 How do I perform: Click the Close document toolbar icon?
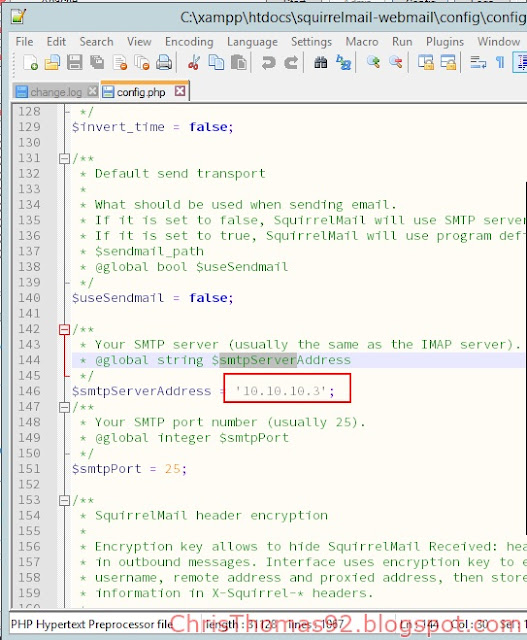pos(120,62)
